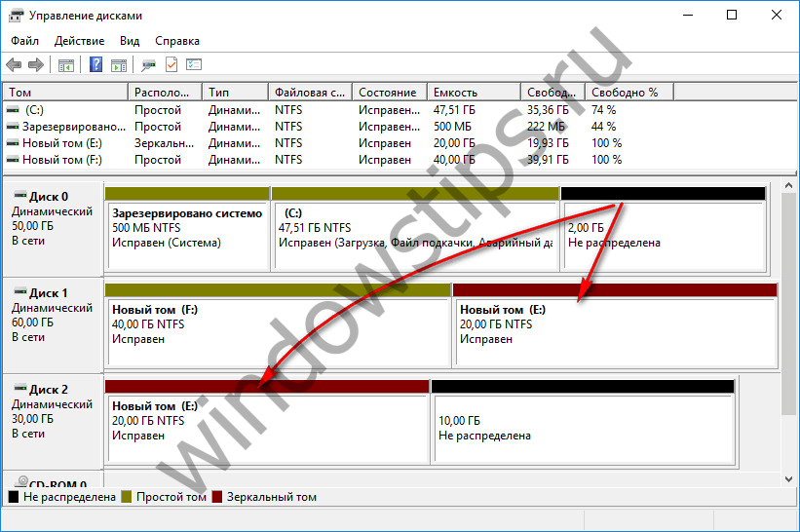Open the Файл menu
The image size is (800, 532).
coord(25,41)
